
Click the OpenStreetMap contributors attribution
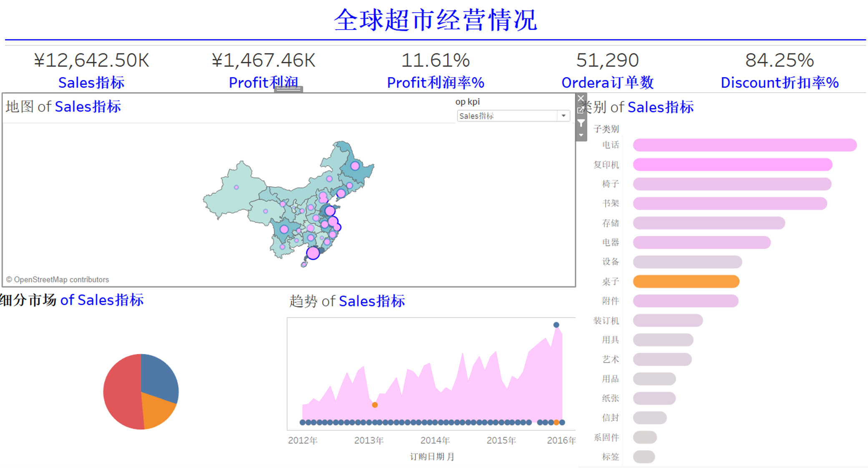pyautogui.click(x=58, y=280)
